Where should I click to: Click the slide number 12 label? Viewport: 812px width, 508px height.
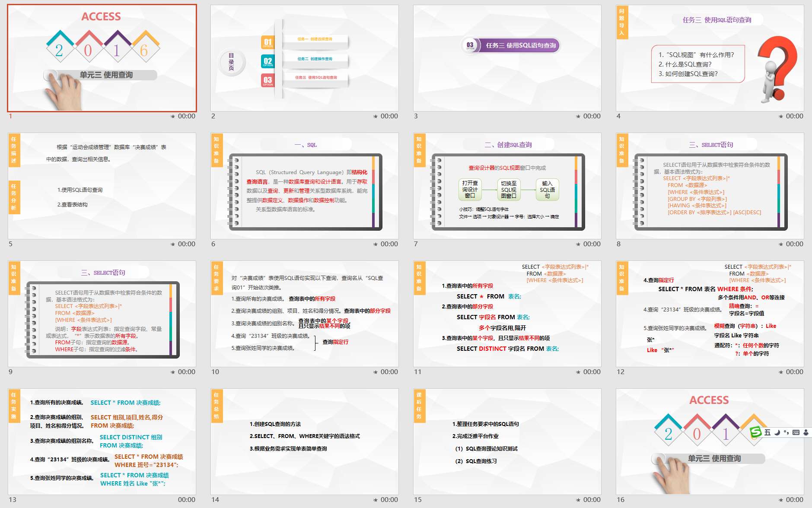pos(621,372)
